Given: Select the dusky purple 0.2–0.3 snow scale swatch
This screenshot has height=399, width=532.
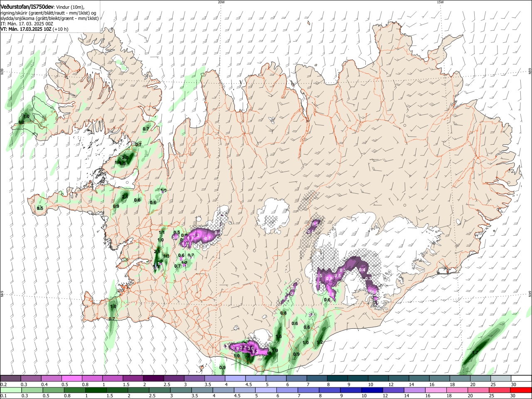Looking at the screenshot, I should 10,379.
